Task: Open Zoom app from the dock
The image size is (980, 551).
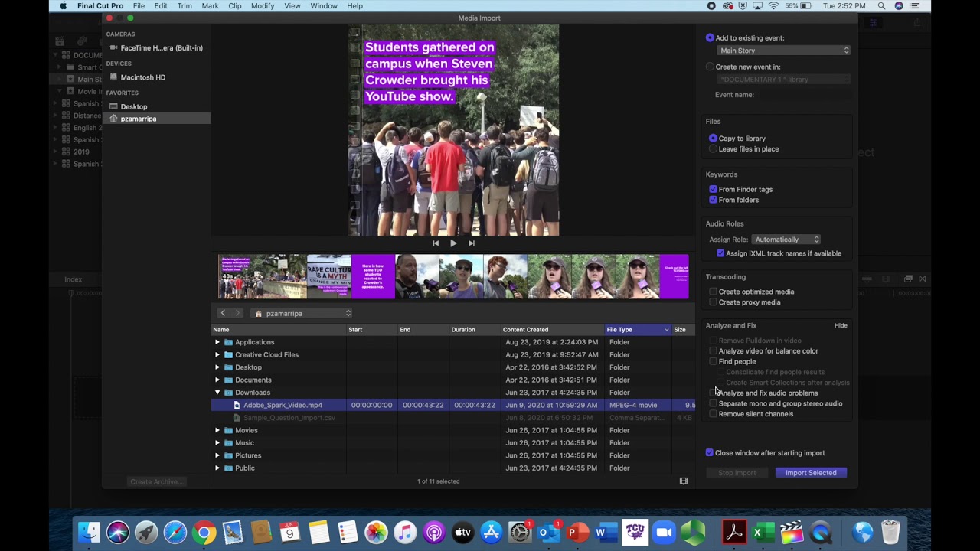Action: click(x=664, y=533)
